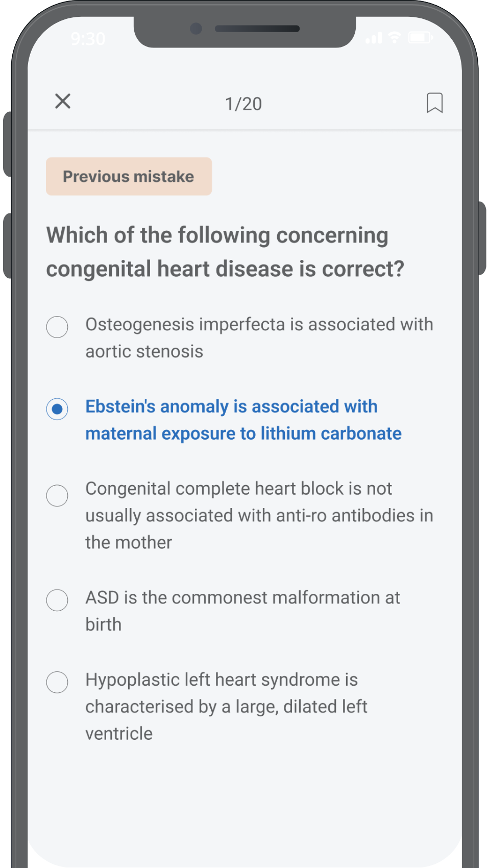Click the 'large, dilated left ventricle' answer text
The width and height of the screenshot is (488, 868).
(x=226, y=706)
